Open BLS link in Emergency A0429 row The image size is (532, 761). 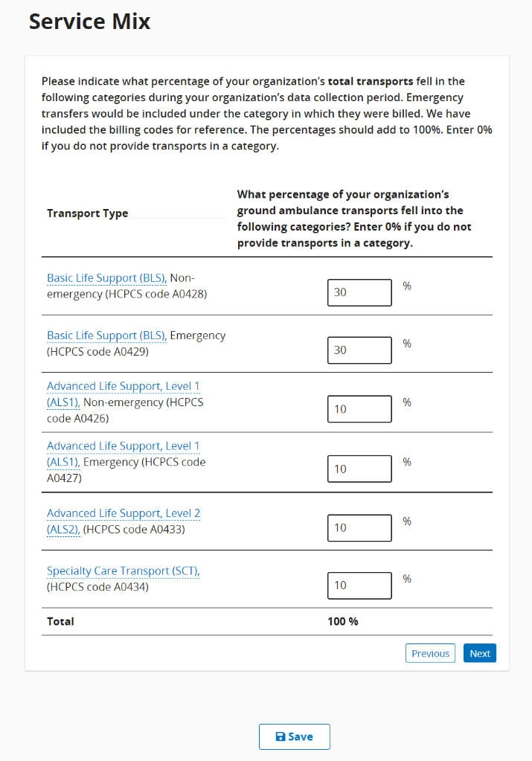tap(106, 335)
